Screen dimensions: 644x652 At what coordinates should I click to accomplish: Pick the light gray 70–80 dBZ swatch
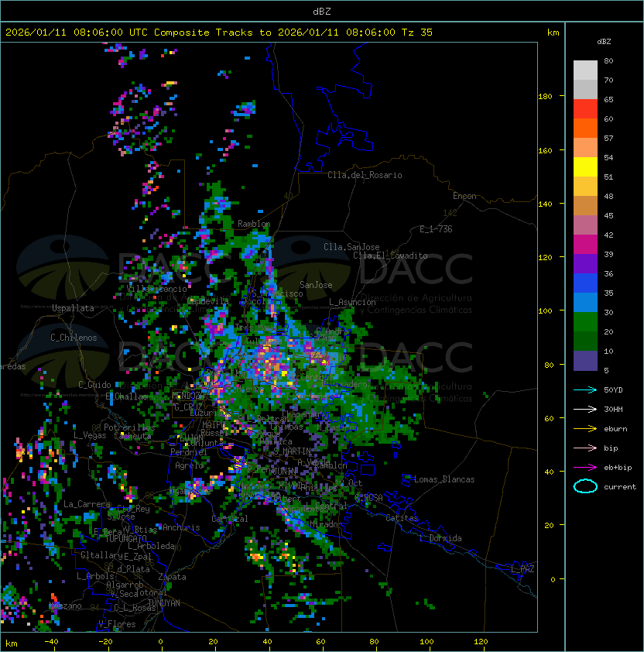(x=585, y=70)
